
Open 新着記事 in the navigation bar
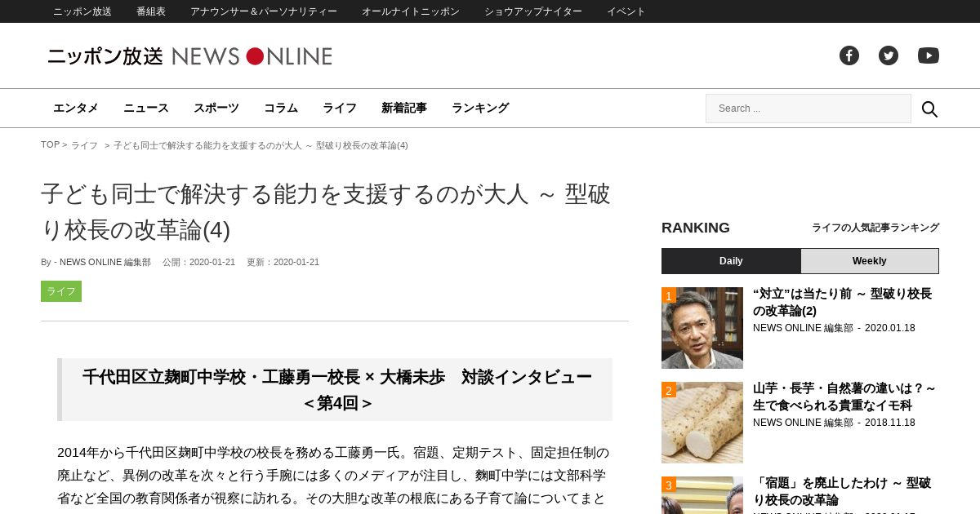tap(404, 108)
